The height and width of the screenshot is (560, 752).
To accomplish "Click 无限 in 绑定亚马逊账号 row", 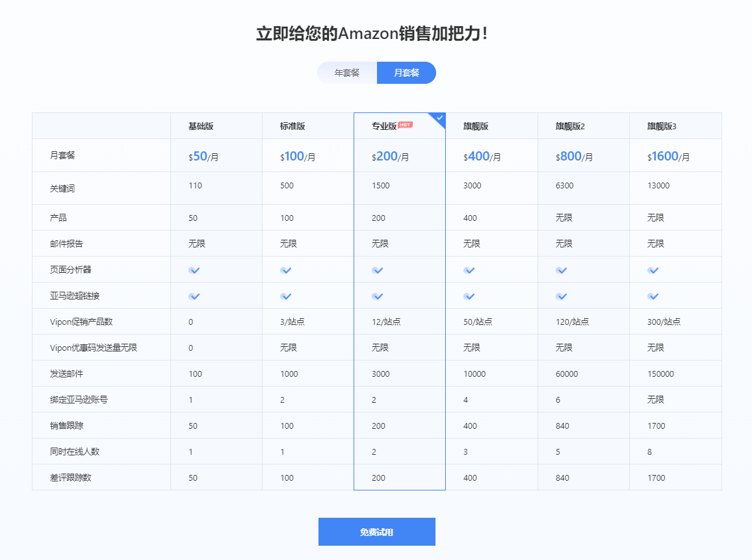I will pos(656,400).
